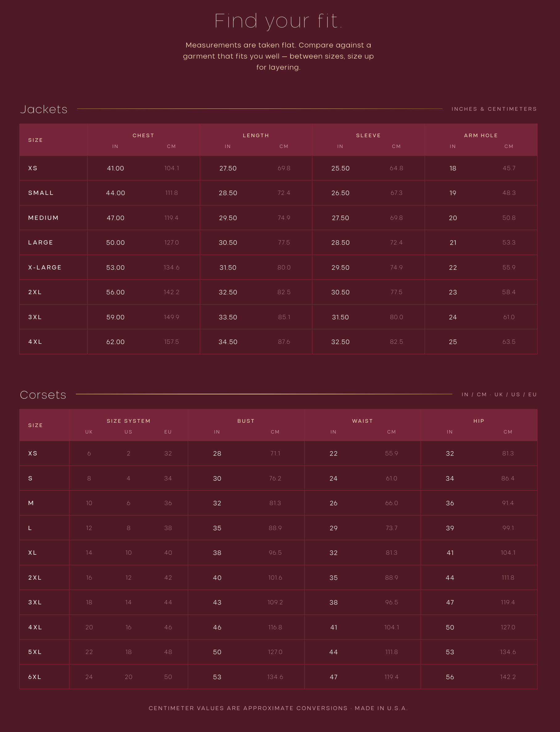Screen dimensions: 560x732
Task: Click bust value '28' in corsets XS row
Action: [217, 454]
